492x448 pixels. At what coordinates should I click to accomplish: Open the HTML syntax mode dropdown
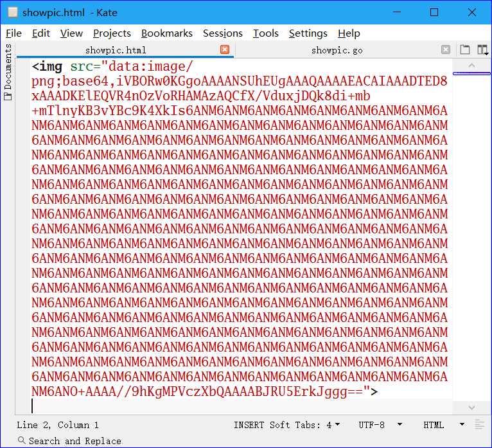[x=444, y=425]
